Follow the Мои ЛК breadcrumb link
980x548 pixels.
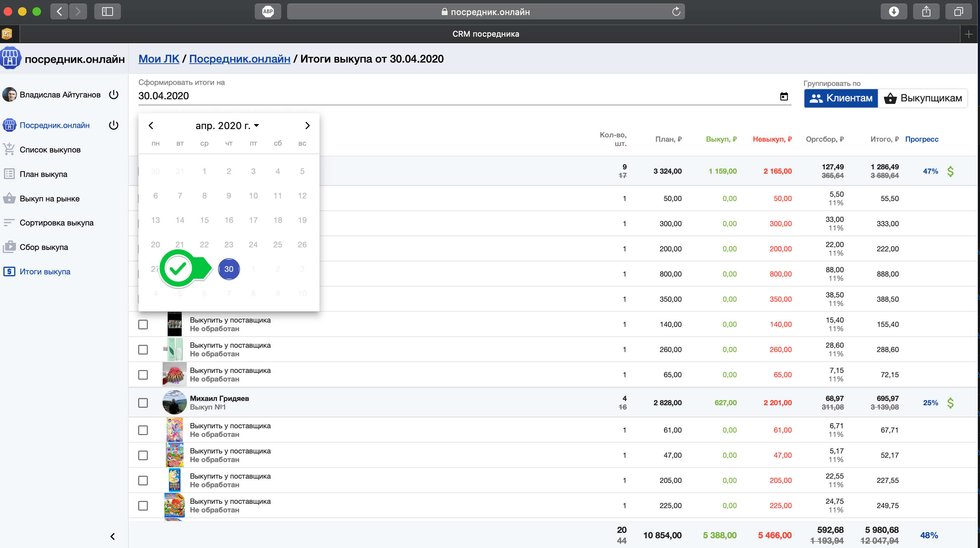tap(159, 59)
